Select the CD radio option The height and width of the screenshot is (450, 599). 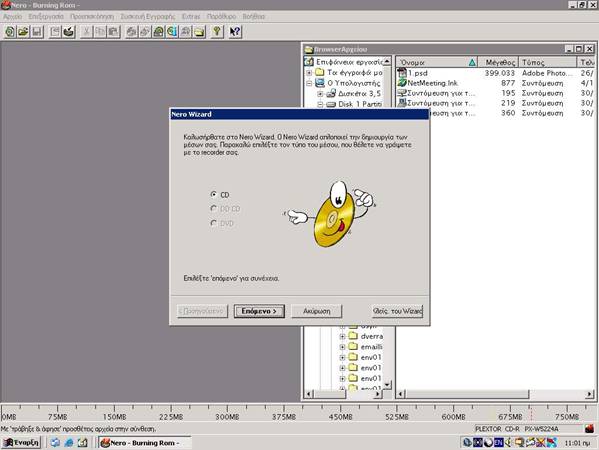pyautogui.click(x=214, y=194)
